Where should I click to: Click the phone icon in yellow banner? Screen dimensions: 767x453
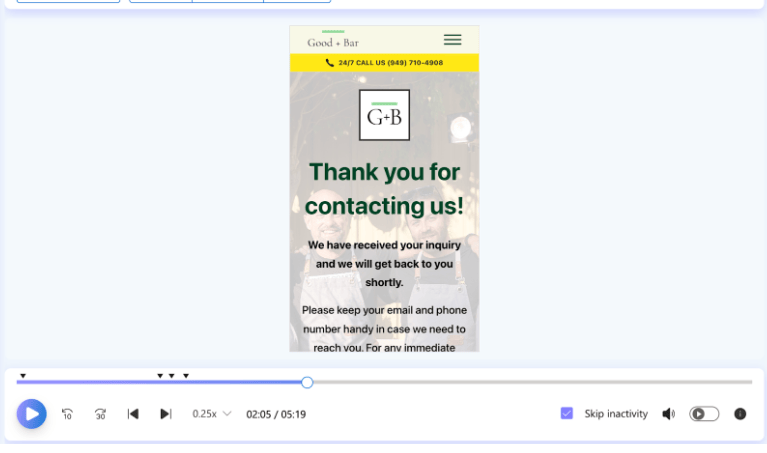tap(330, 63)
